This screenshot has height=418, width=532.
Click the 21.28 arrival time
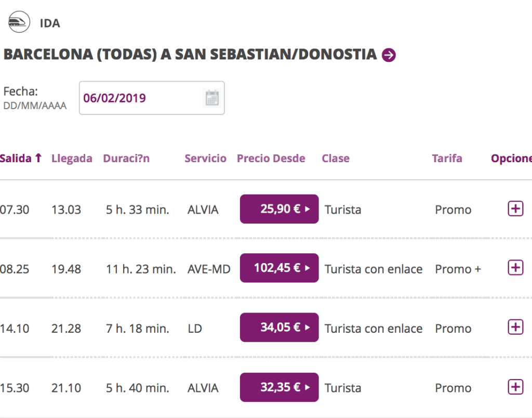click(x=66, y=329)
